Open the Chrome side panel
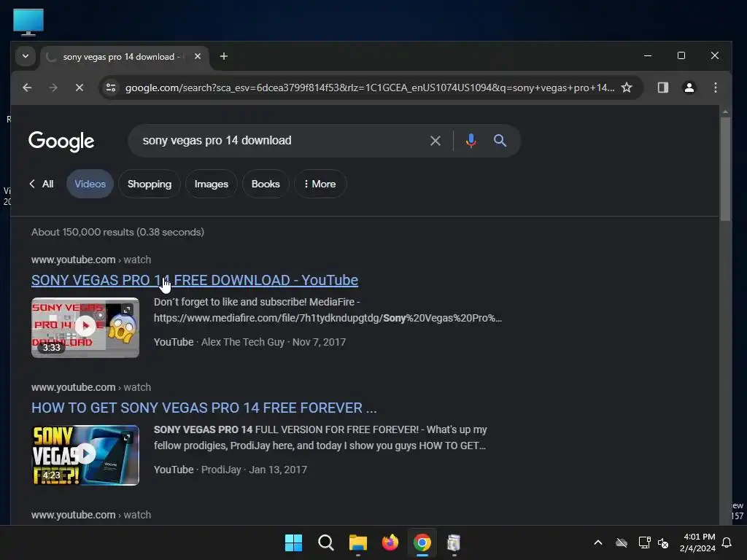747x560 pixels. [x=662, y=87]
